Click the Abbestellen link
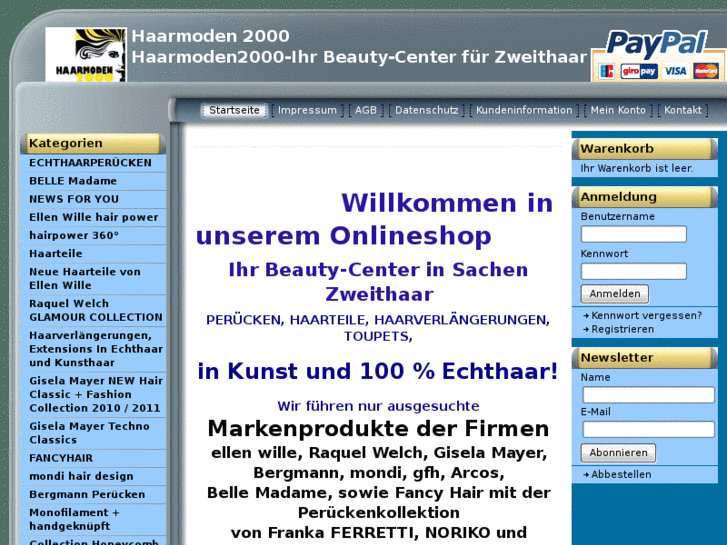This screenshot has width=727, height=545. (x=621, y=474)
